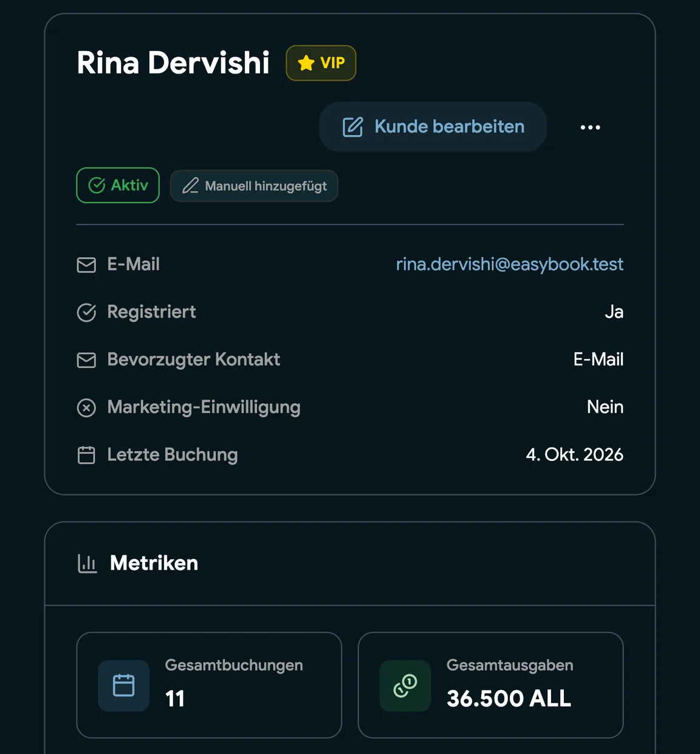700x754 pixels.
Task: Click the Manuell hinzugefügt tag
Action: click(254, 186)
